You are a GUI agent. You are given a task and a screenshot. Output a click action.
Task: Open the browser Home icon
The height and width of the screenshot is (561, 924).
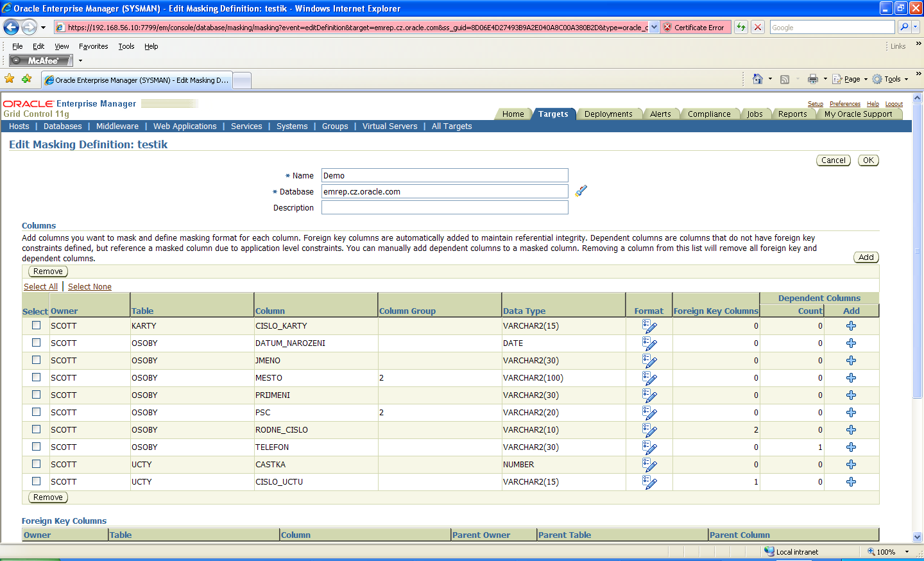(758, 79)
